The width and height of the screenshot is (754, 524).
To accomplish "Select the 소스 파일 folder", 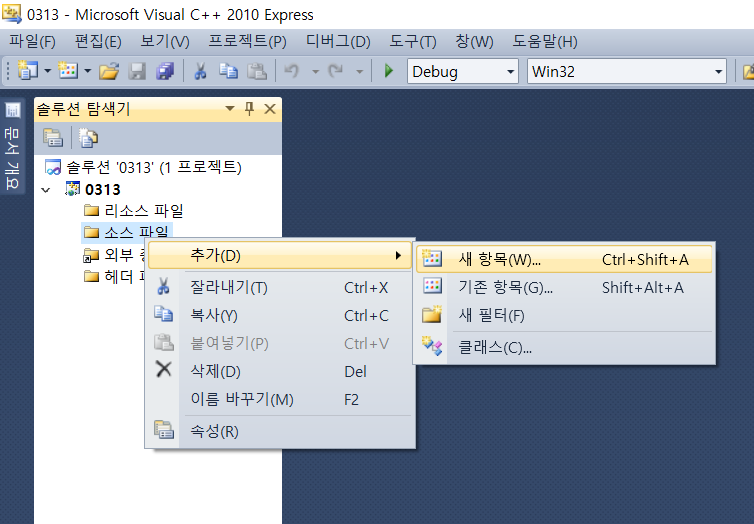I will tap(137, 233).
